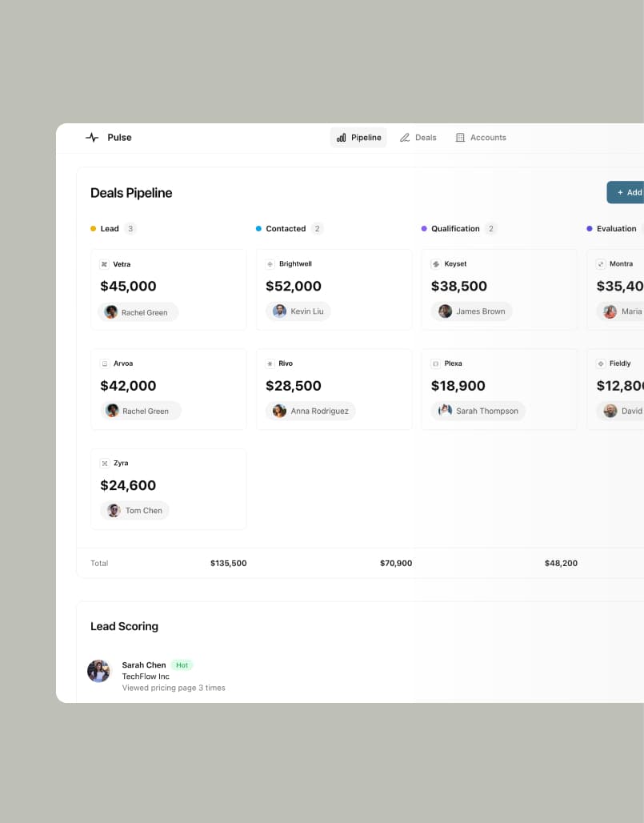
Task: Go to the Accounts tab
Action: (x=481, y=138)
